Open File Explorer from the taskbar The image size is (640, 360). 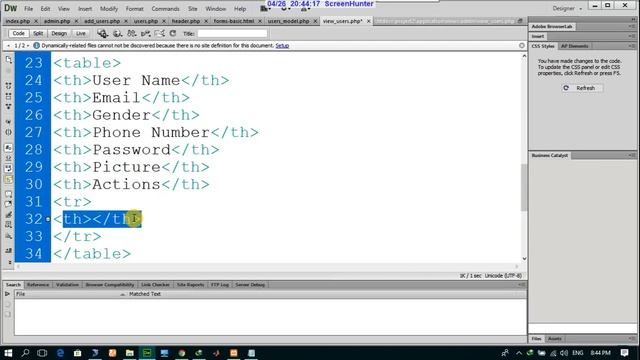pos(130,353)
